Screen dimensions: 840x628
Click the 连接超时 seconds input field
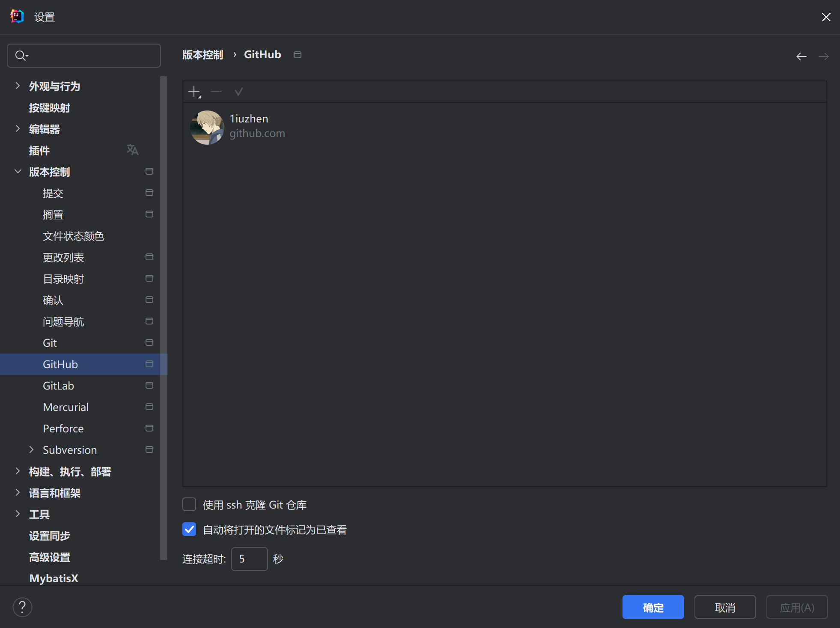(x=249, y=559)
